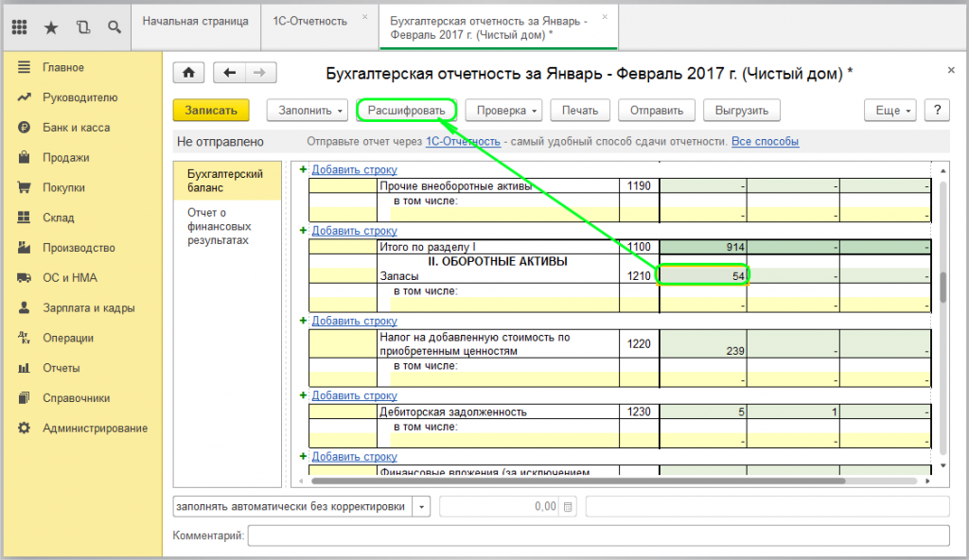The height and width of the screenshot is (560, 969).
Task: Click plus icon above Налог на добавленную стоимость
Action: [303, 321]
